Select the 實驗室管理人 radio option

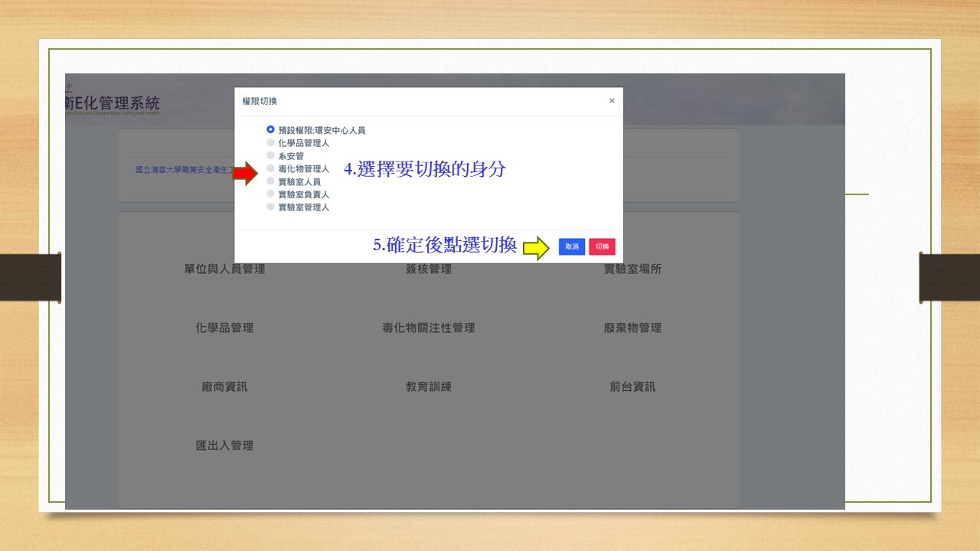pyautogui.click(x=270, y=207)
